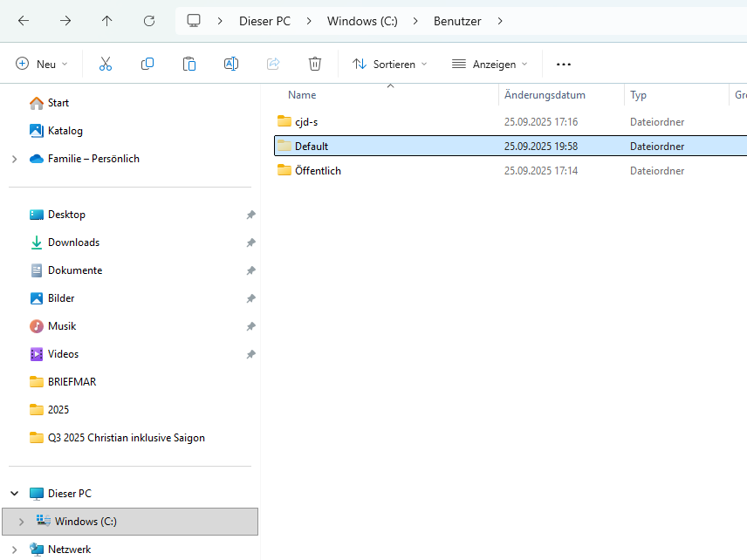The width and height of the screenshot is (747, 560).
Task: Go back with the left arrow
Action: [24, 21]
